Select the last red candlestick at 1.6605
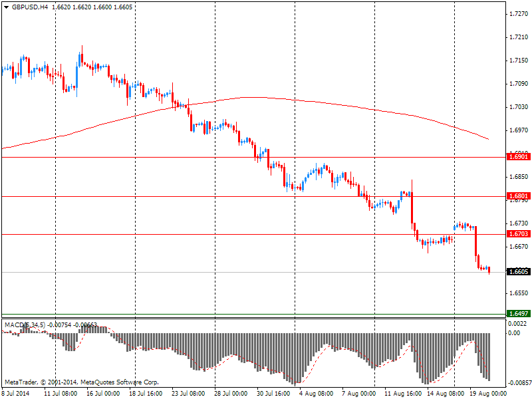532x399 pixels. (x=489, y=271)
